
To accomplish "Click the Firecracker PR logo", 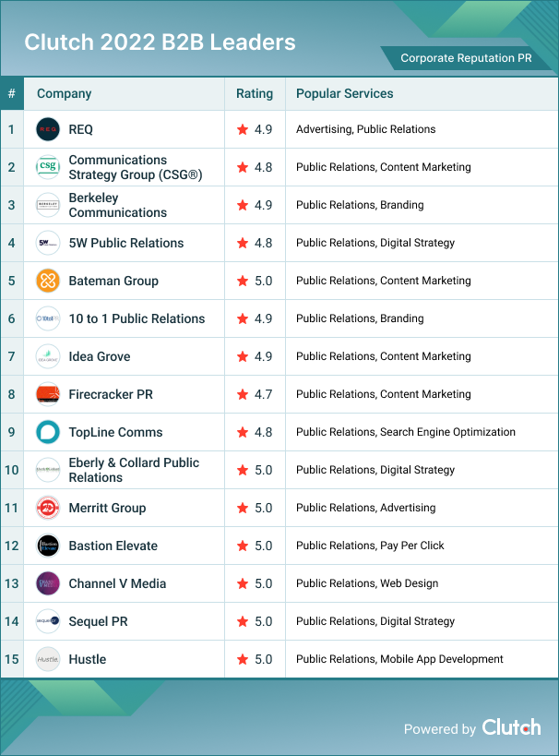I will (x=48, y=394).
